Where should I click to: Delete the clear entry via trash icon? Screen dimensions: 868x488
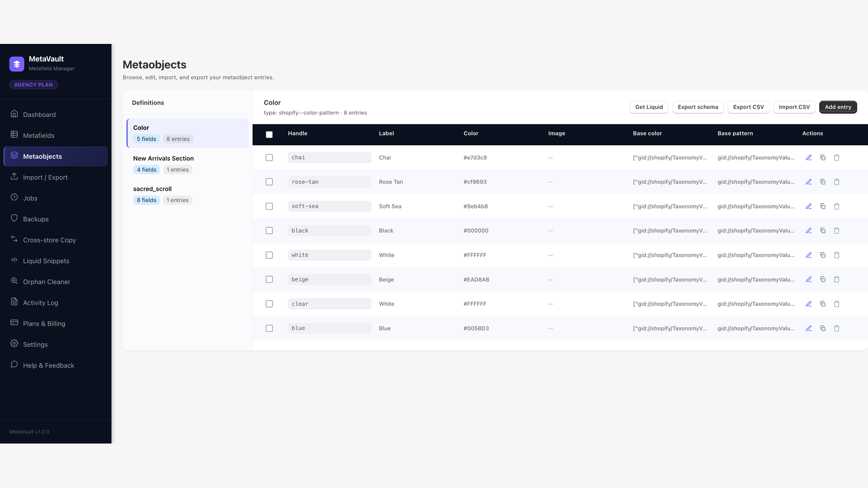click(x=837, y=304)
